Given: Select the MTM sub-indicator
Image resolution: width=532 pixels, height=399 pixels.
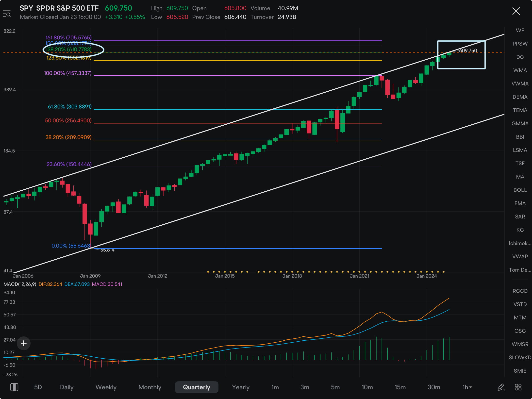Looking at the screenshot, I should (x=520, y=318).
